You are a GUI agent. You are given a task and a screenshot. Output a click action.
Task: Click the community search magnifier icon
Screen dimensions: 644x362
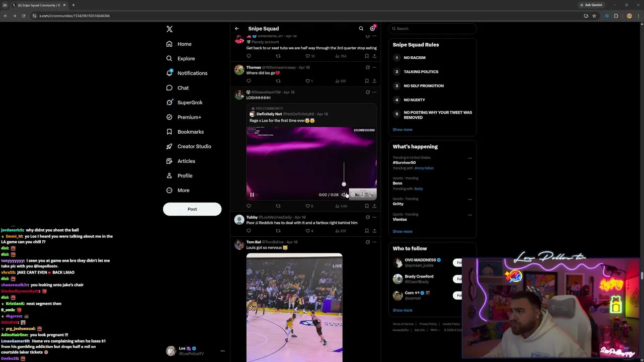(x=361, y=29)
